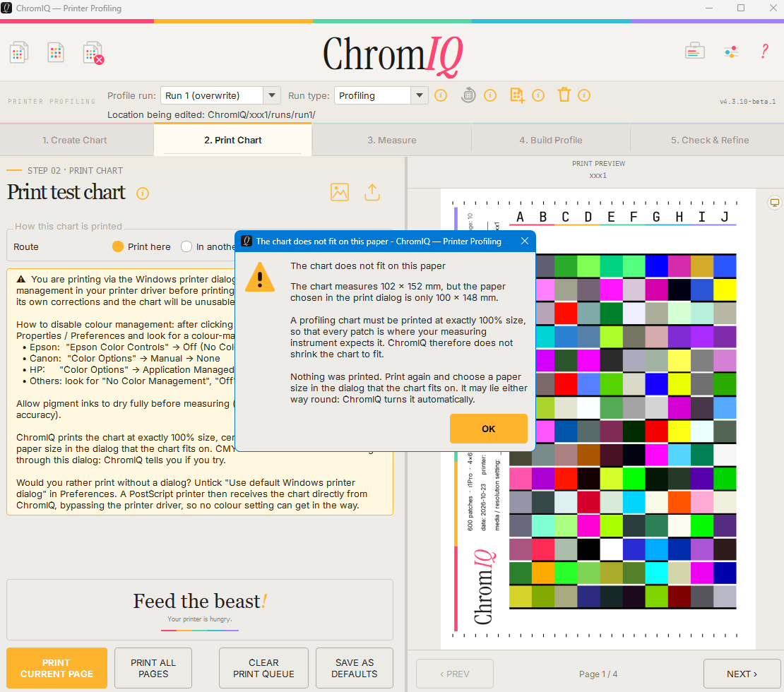The image size is (784, 692).
Task: Open preferences via the colored sliders icon
Action: click(x=731, y=52)
